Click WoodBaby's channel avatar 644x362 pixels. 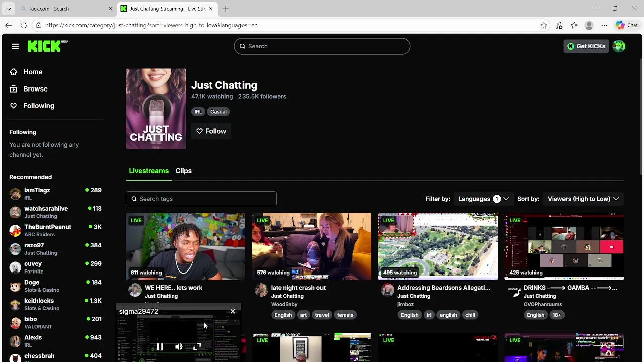261,290
